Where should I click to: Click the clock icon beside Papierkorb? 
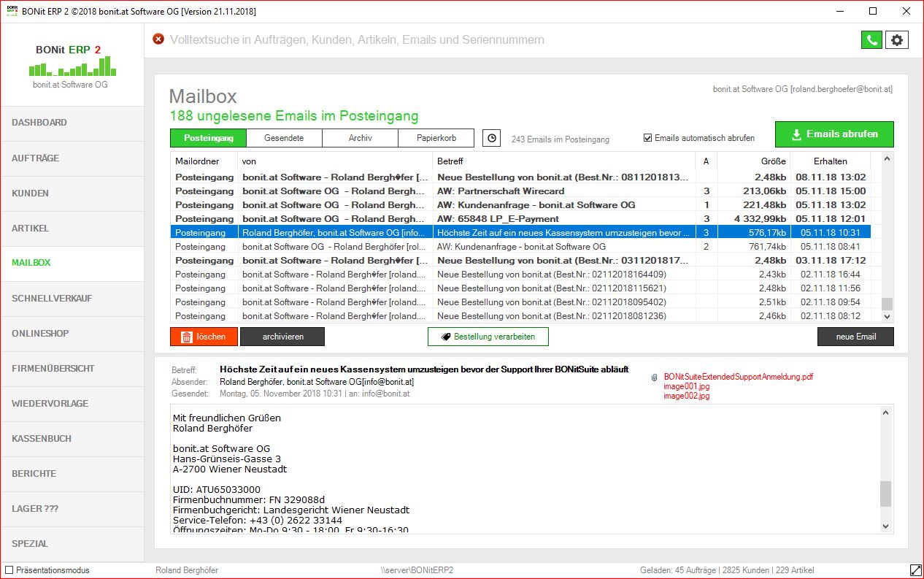click(492, 138)
